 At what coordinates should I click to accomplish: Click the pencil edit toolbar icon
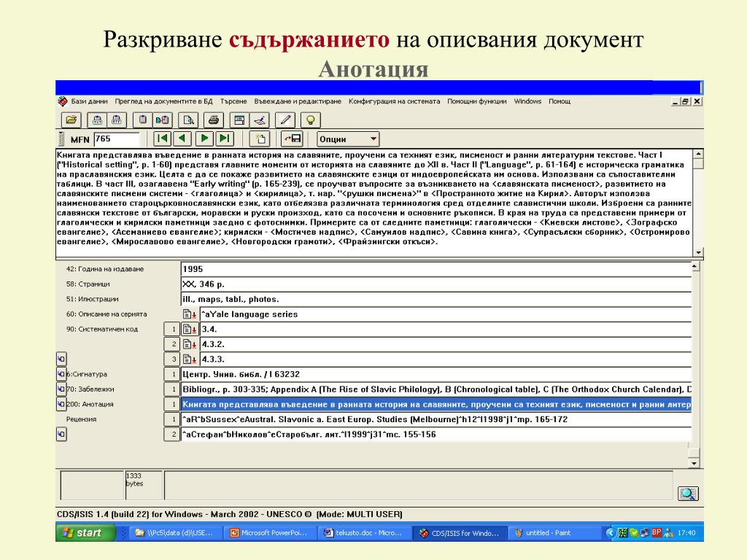[x=285, y=120]
